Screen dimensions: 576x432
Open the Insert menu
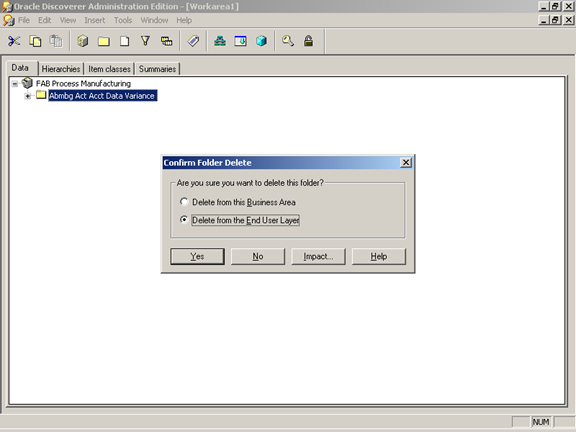click(95, 20)
